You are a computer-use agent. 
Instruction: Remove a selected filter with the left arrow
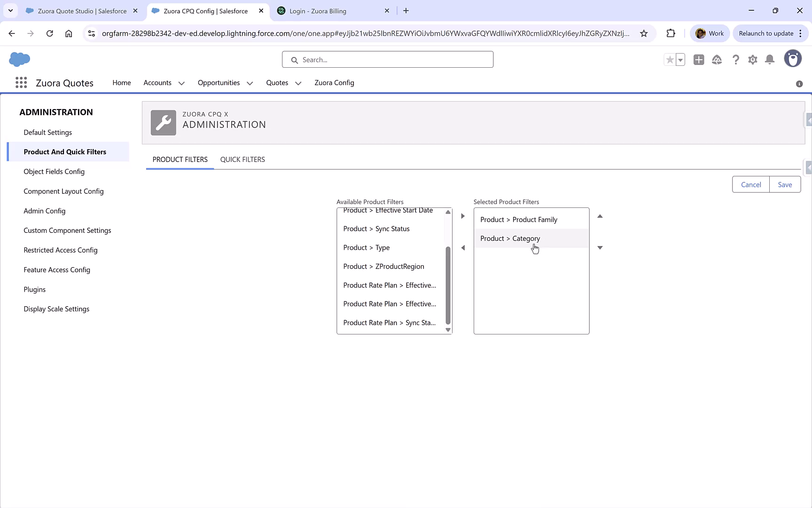click(463, 247)
